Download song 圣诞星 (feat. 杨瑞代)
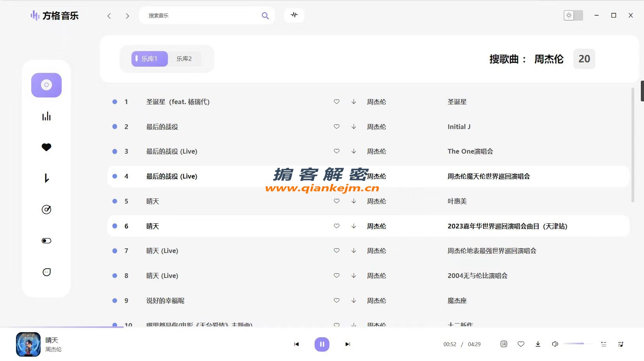Screen dimensions: 644x361 click(354, 102)
